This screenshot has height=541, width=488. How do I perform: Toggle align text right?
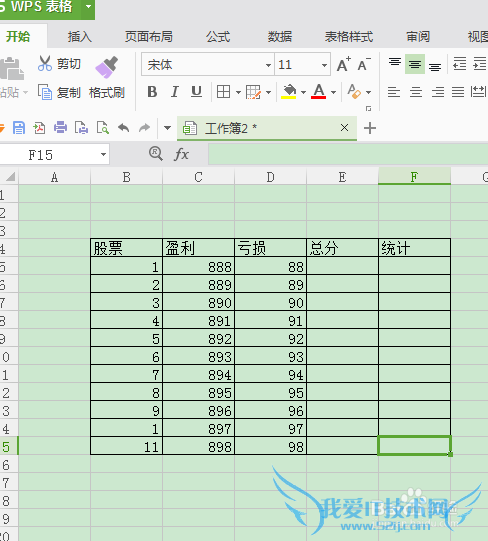tap(438, 92)
